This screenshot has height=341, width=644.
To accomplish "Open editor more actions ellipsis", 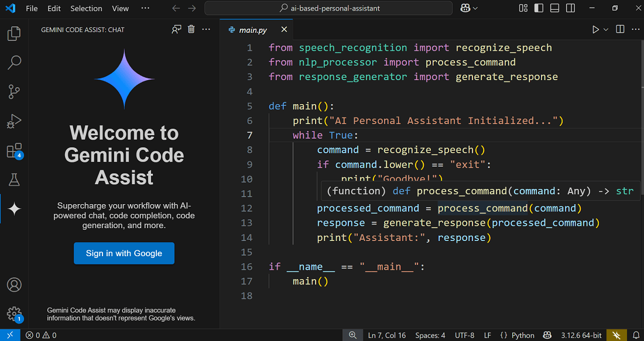I will pyautogui.click(x=635, y=30).
